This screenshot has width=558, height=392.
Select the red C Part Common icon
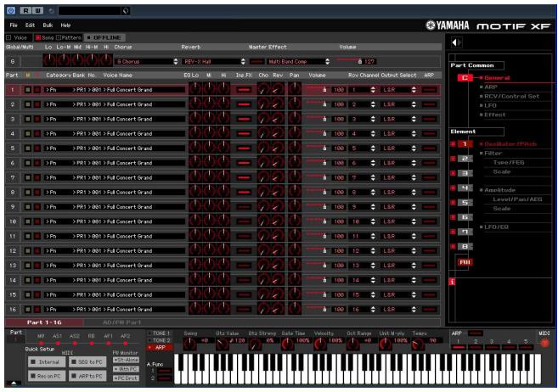click(x=465, y=77)
